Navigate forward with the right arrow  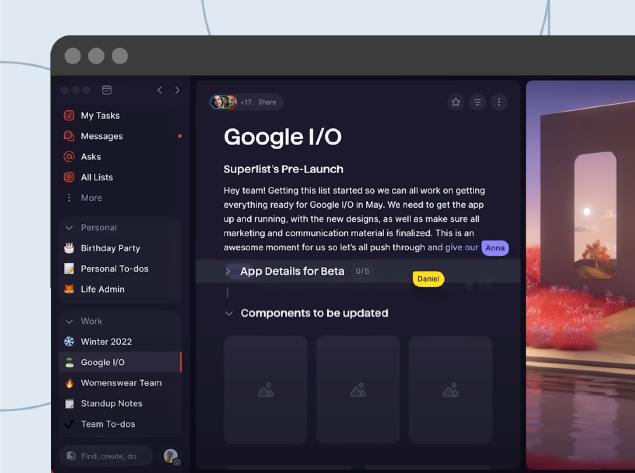tap(177, 90)
